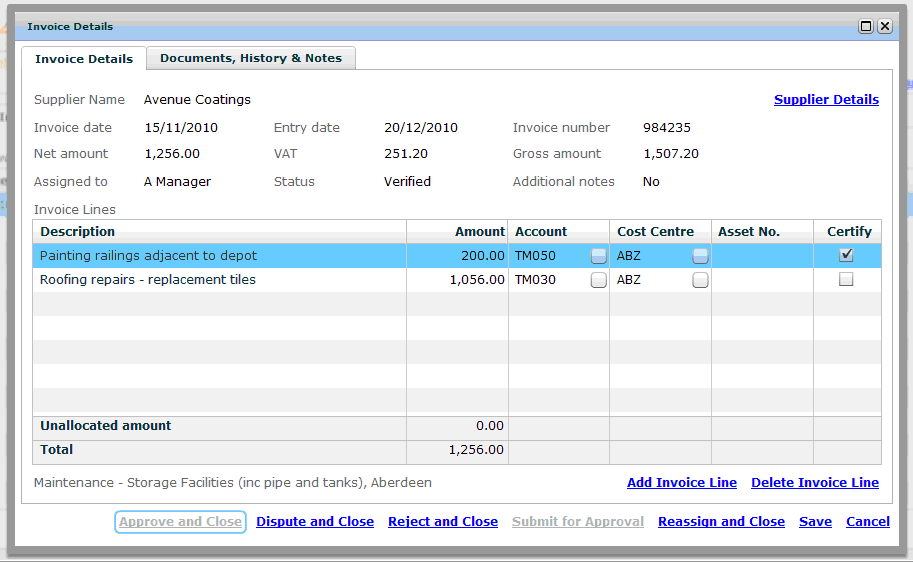Click the 1,056.00 amount cell

pos(457,280)
